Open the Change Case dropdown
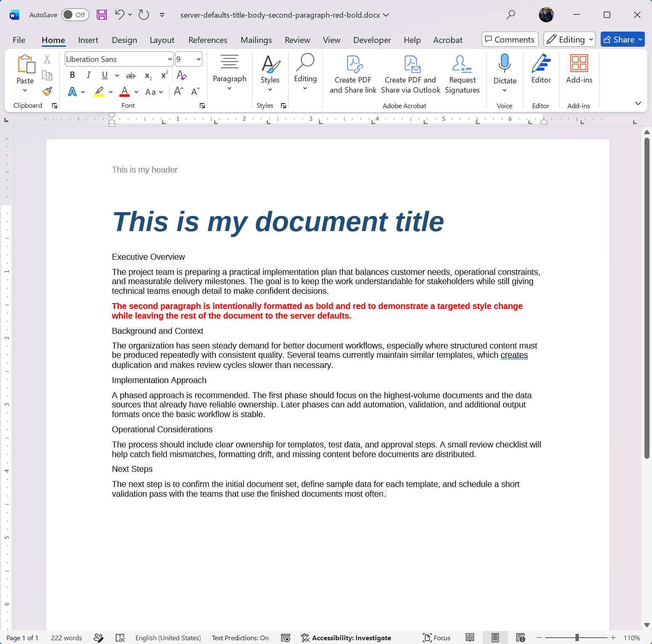 point(154,92)
